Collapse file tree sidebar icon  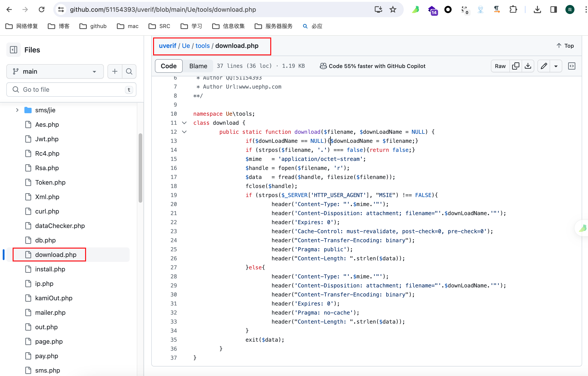[x=13, y=50]
